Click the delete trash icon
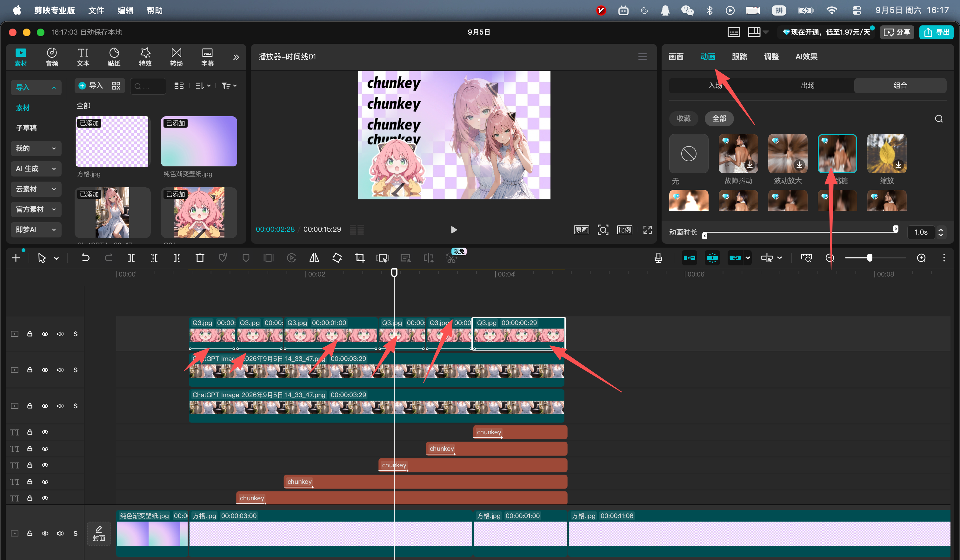This screenshot has width=960, height=560. 200,258
